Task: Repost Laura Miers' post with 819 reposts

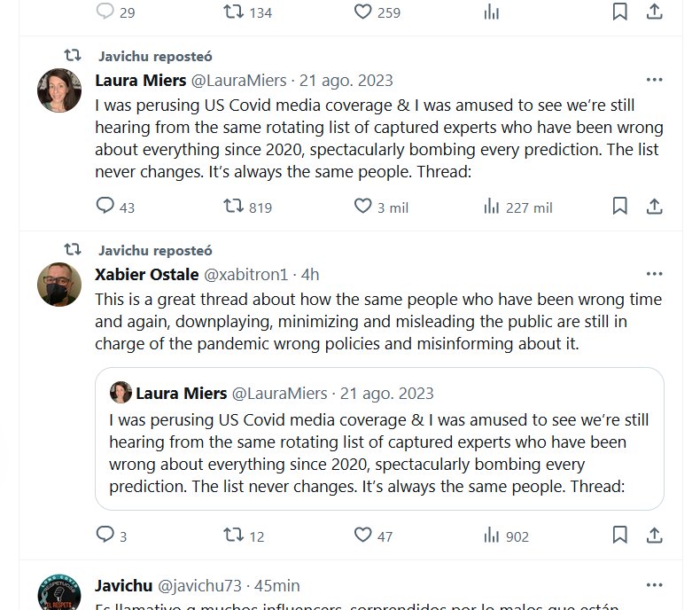Action: (x=234, y=207)
